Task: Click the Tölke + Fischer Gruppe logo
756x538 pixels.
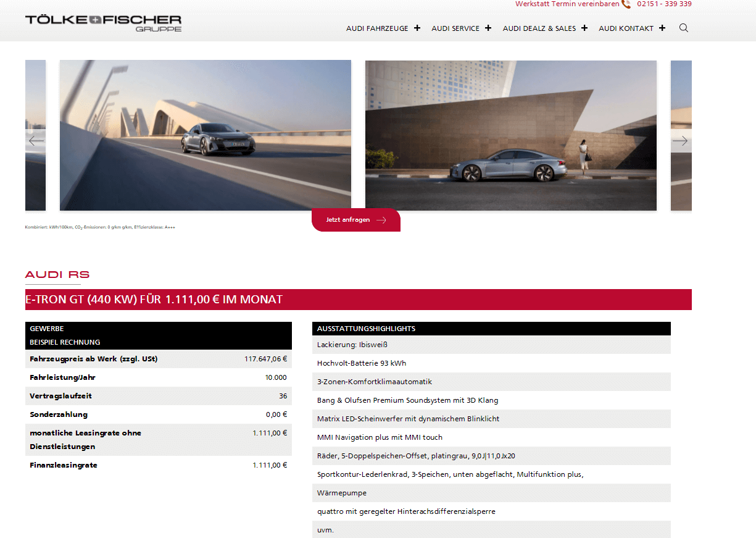Action: 103,23
